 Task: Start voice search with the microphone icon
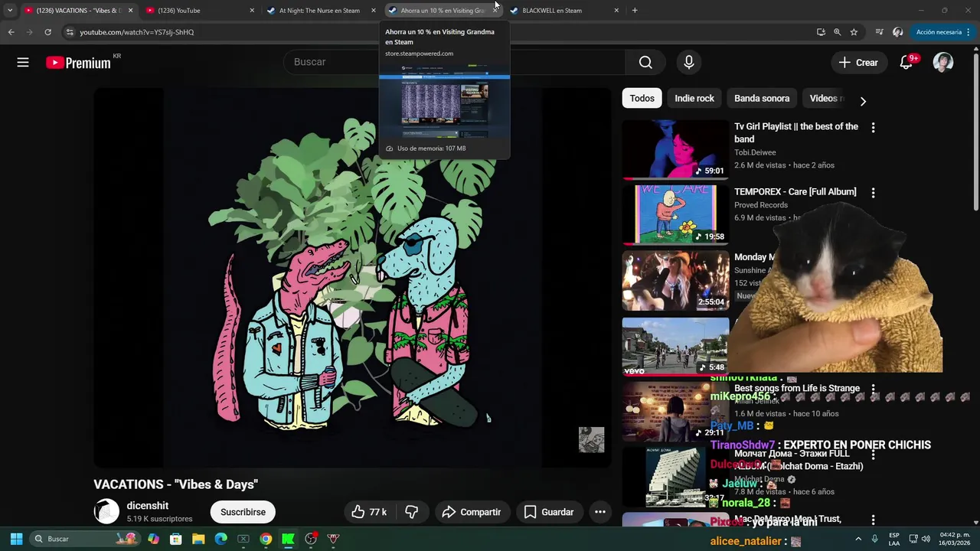[689, 63]
